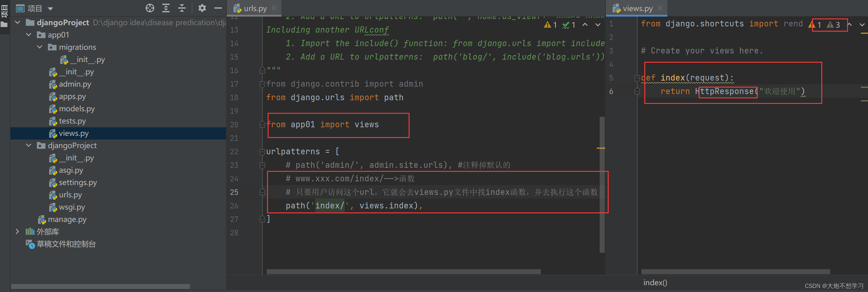Screen dimensions: 868x292
Task: Go to next highlighted problem in views.py
Action: click(x=862, y=25)
